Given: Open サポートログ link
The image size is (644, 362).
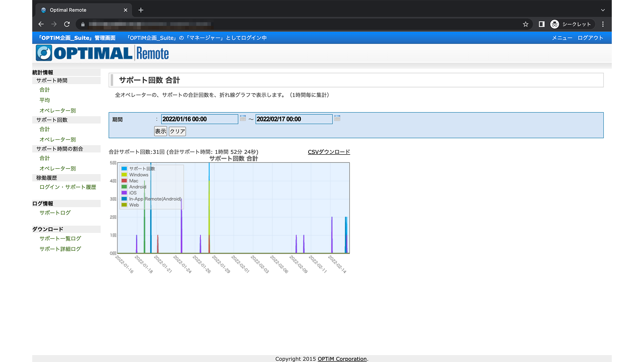Looking at the screenshot, I should [x=55, y=213].
